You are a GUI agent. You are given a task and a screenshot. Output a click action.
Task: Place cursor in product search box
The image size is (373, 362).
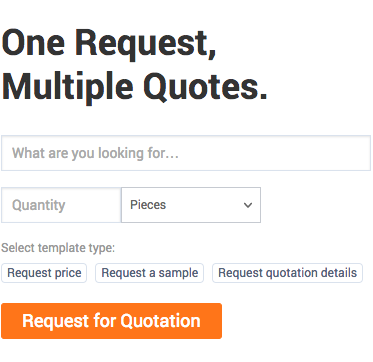coord(186,153)
